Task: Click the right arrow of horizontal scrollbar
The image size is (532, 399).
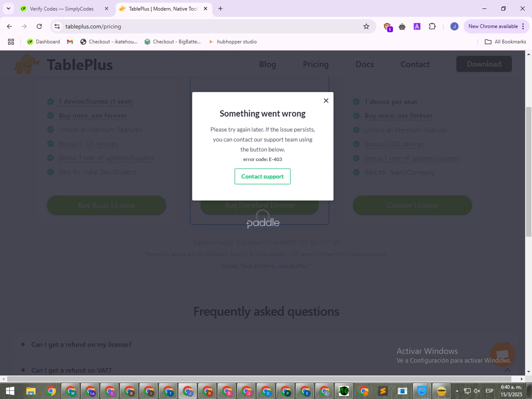Action: tap(522, 379)
